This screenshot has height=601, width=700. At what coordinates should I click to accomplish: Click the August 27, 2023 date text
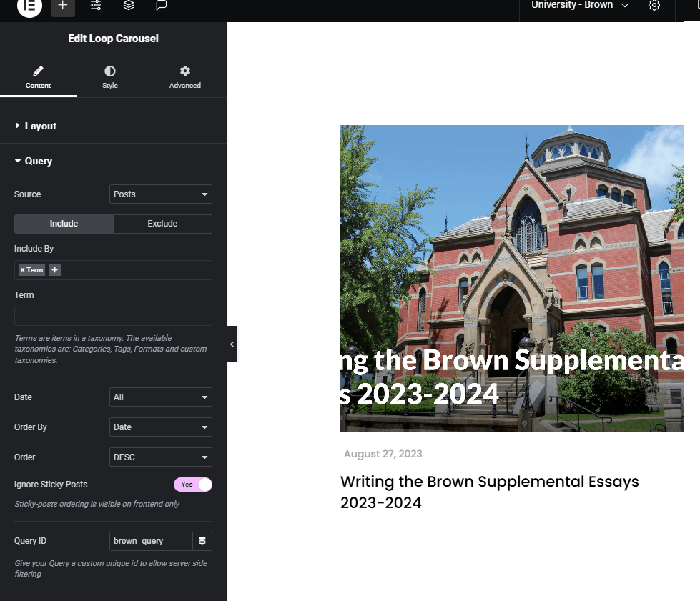[383, 454]
